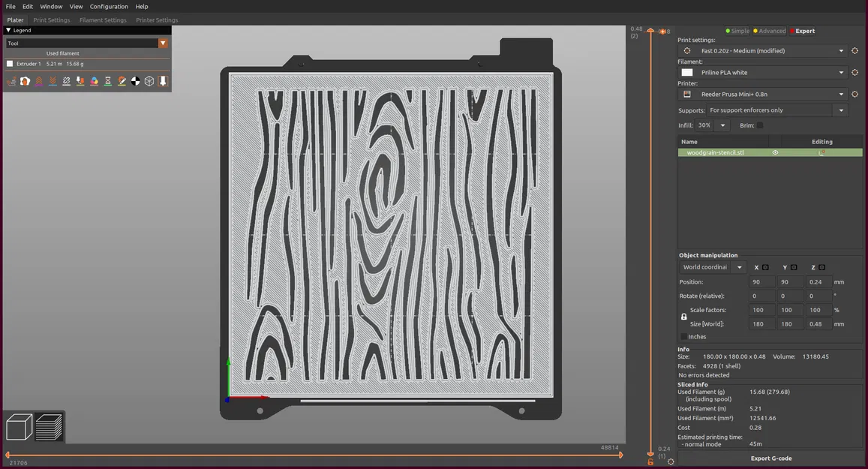Select Simple mode
Image resolution: width=868 pixels, height=469 pixels.
(737, 31)
